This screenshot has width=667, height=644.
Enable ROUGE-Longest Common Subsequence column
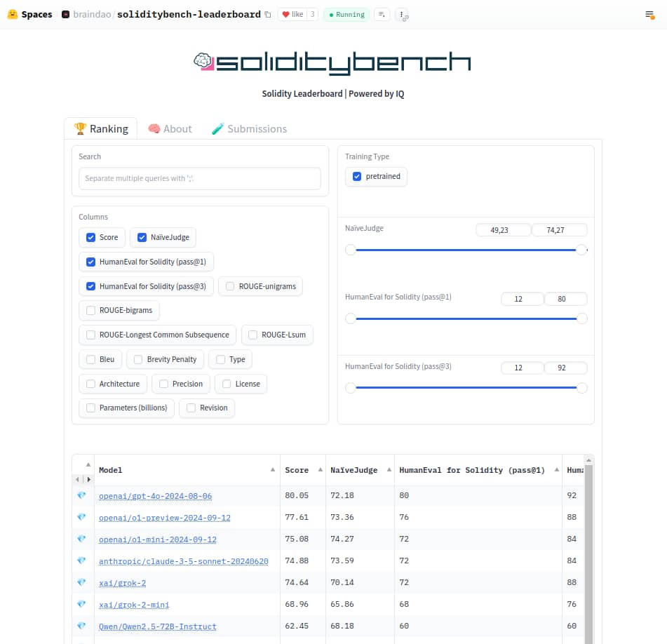[90, 335]
